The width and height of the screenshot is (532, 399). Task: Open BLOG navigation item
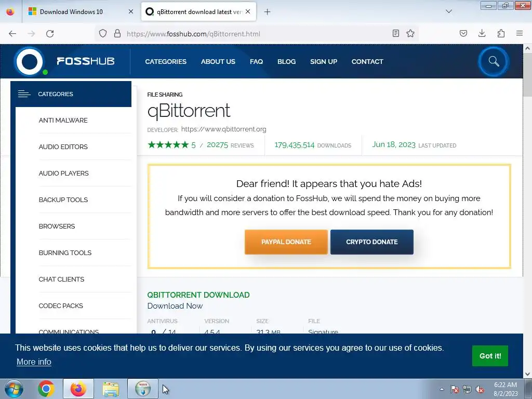click(x=286, y=61)
